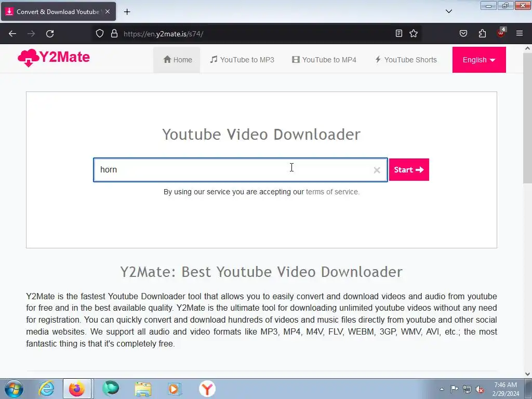Click the scrollbar down arrow
Screen dimensions: 532x399
pyautogui.click(x=527, y=374)
